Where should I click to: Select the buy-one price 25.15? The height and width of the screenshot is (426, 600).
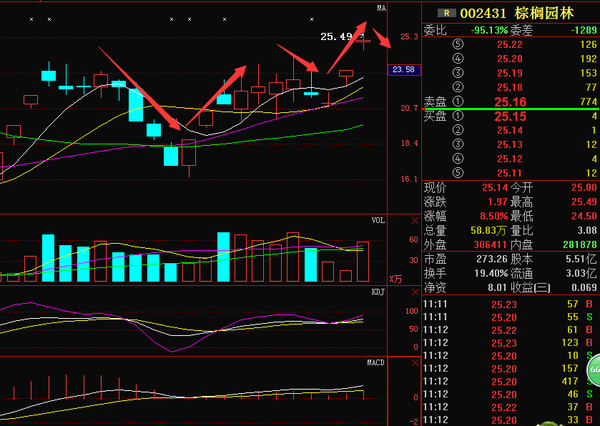510,117
